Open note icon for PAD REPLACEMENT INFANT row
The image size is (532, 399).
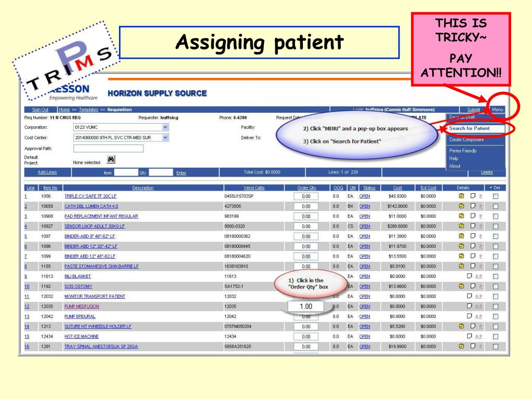(x=473, y=216)
